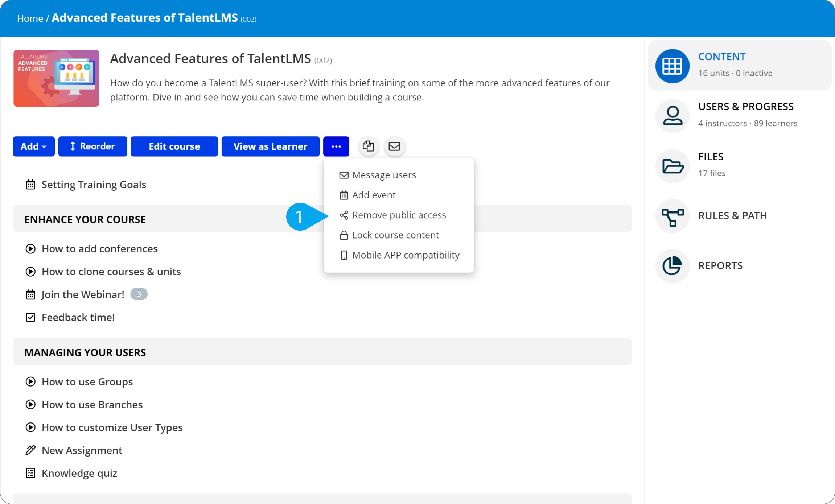This screenshot has height=504, width=835.
Task: Click the Reorder button
Action: tap(92, 146)
